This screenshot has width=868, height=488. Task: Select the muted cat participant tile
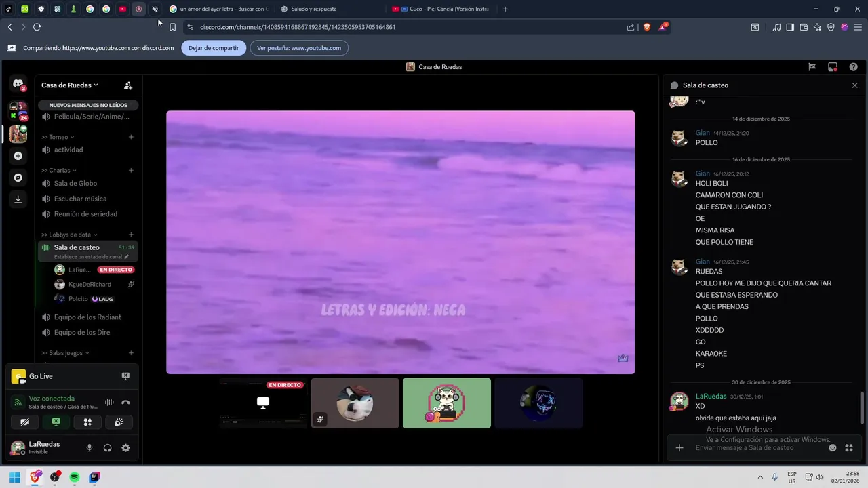pos(355,403)
